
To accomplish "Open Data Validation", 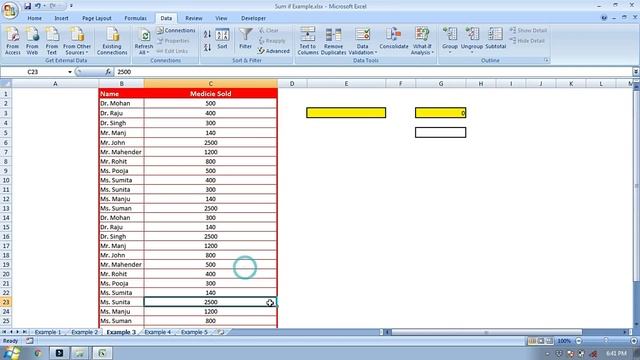I will click(x=362, y=41).
